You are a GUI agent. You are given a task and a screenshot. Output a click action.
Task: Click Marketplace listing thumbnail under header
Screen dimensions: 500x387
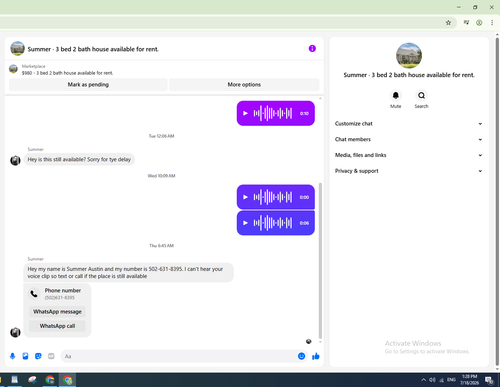coord(13,69)
